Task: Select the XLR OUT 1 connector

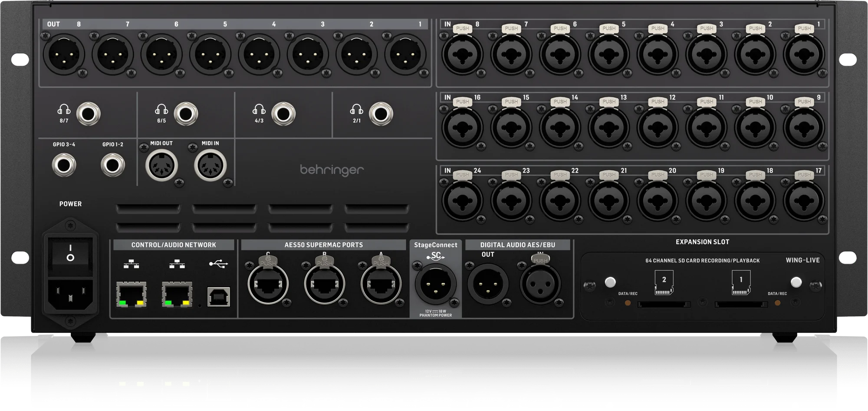Action: point(405,54)
